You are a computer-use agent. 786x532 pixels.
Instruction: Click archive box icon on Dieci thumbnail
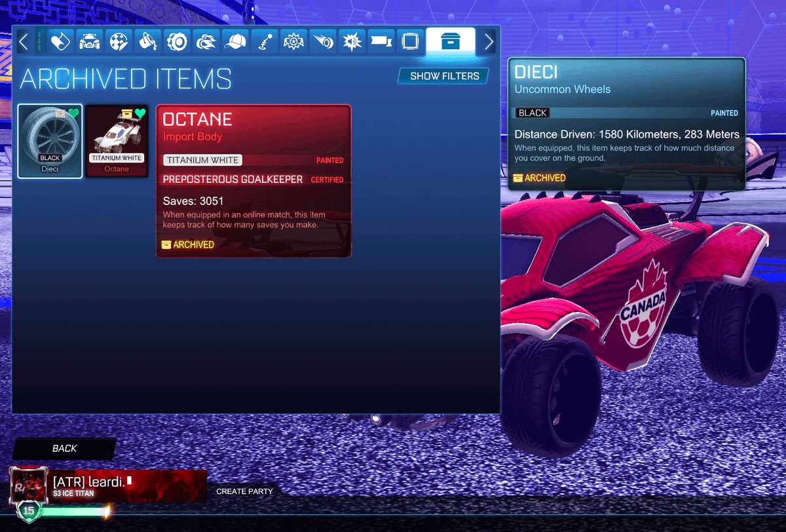click(x=62, y=113)
